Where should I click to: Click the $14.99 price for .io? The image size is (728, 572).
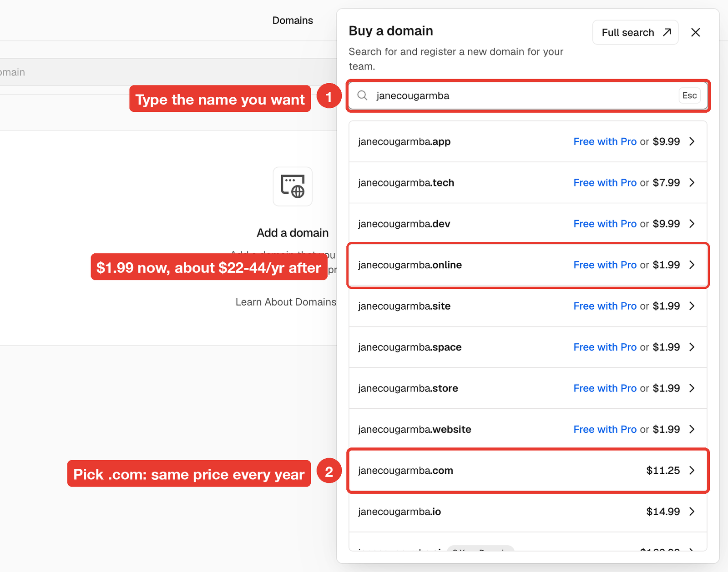click(663, 512)
